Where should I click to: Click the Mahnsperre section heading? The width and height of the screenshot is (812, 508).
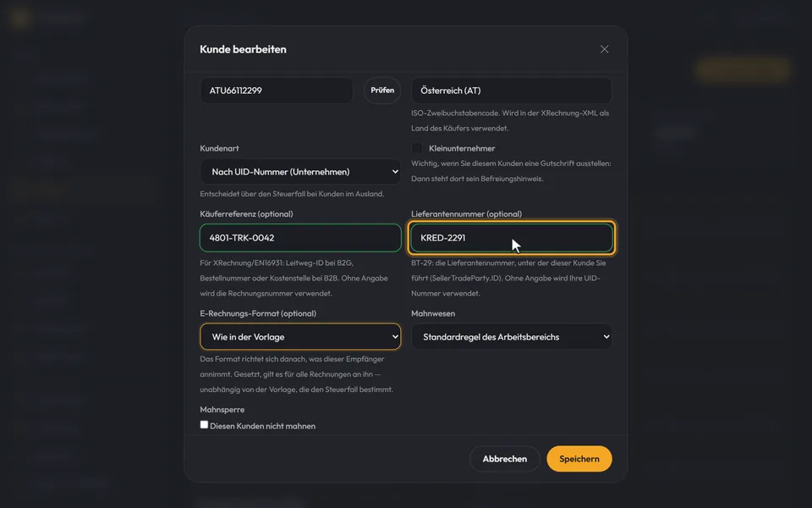pyautogui.click(x=222, y=410)
